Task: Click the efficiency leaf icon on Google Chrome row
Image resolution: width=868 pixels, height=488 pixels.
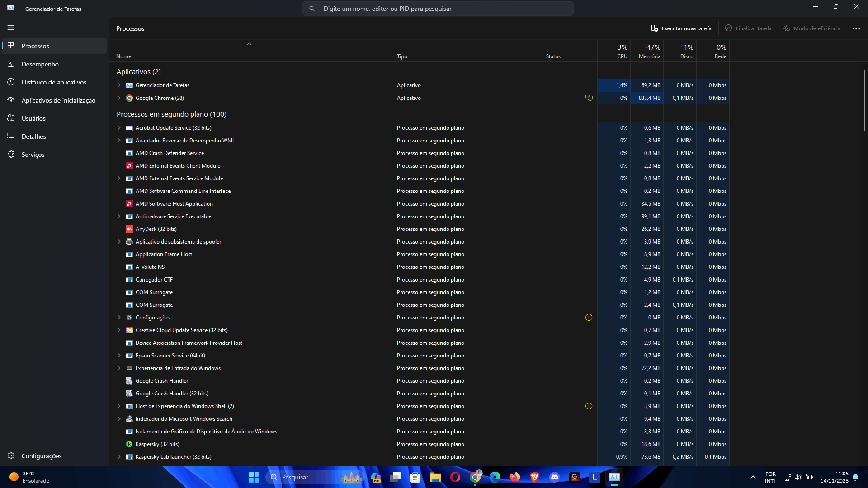Action: [x=589, y=98]
